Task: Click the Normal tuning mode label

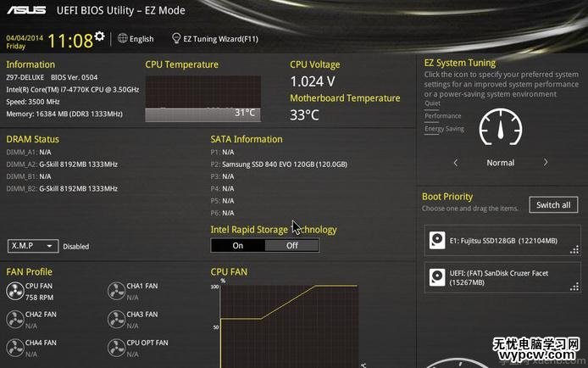Action: [501, 163]
